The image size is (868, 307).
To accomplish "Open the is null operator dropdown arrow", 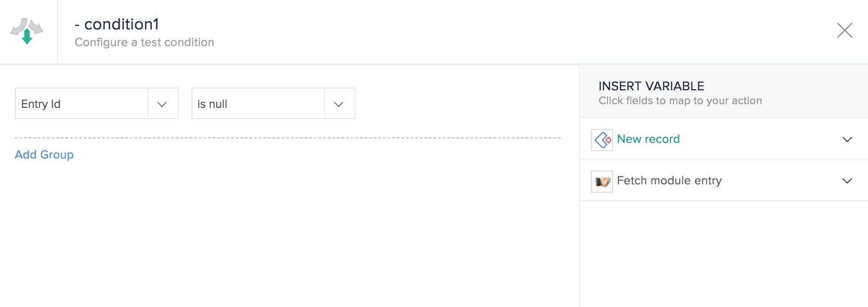I will tap(339, 104).
